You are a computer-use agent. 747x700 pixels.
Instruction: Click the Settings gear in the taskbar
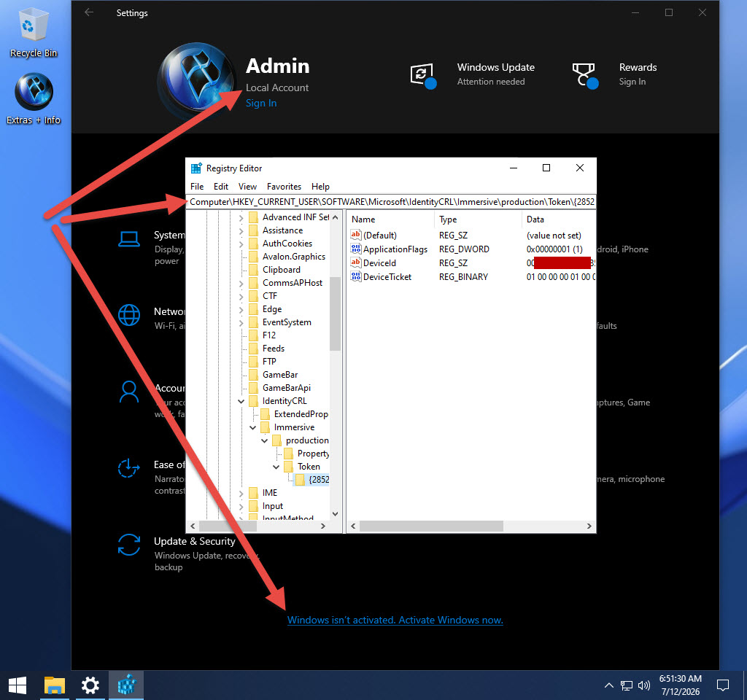[90, 685]
